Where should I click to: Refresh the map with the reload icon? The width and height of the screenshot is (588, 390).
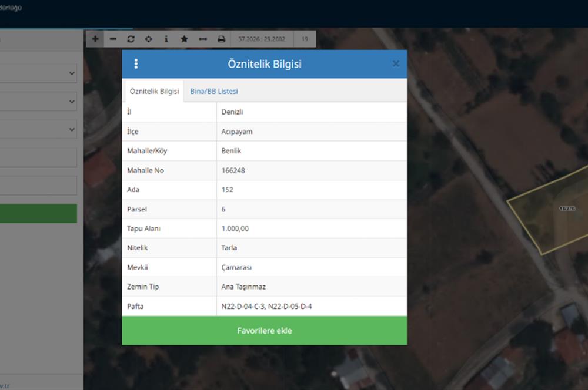click(131, 39)
